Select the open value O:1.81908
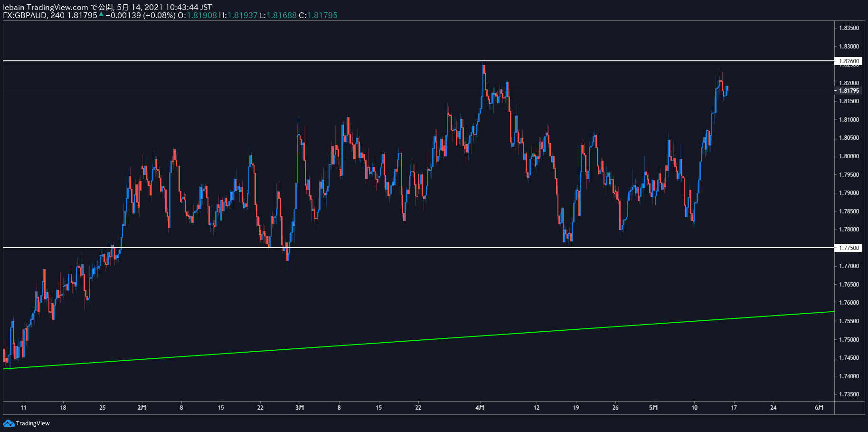Screen dimensions: 868x432 coord(197,15)
